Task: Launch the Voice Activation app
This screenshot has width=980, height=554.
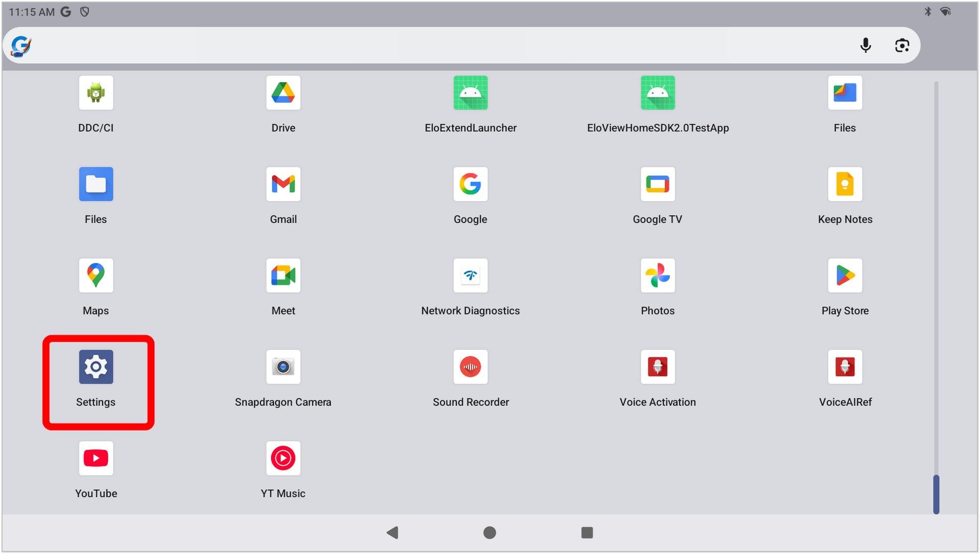Action: tap(658, 367)
